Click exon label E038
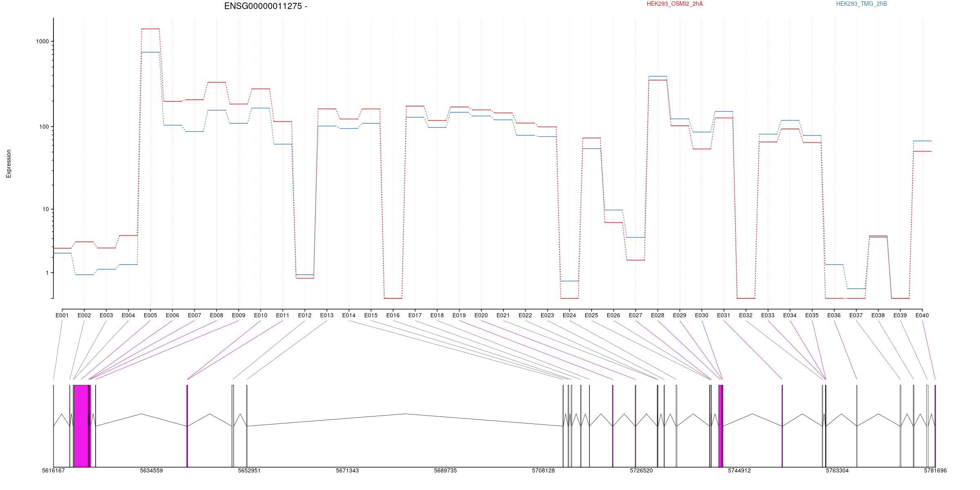Viewport: 980px width, 490px height. pyautogui.click(x=878, y=315)
